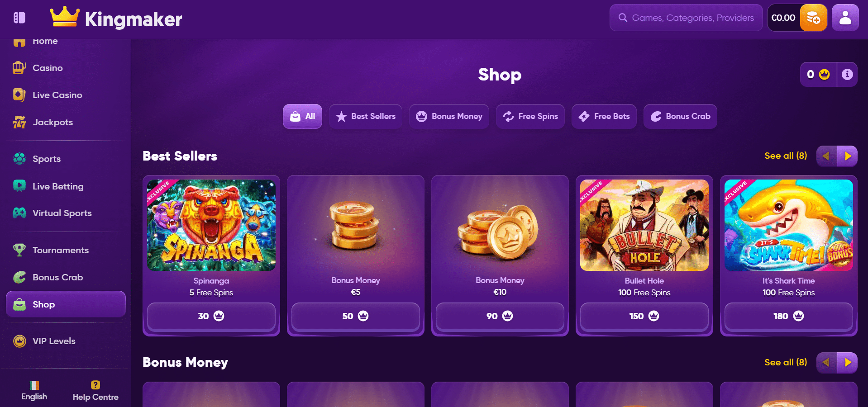The width and height of the screenshot is (868, 407).
Task: Click the games search field
Action: pos(686,18)
